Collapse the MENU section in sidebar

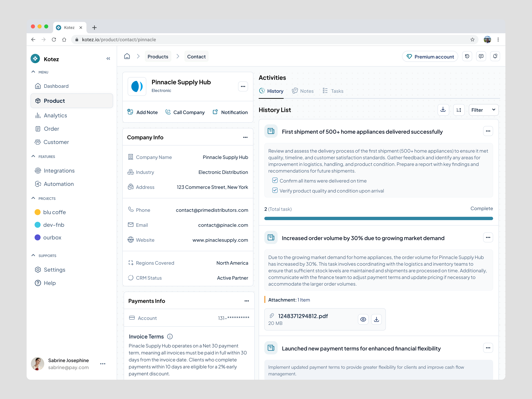click(33, 72)
